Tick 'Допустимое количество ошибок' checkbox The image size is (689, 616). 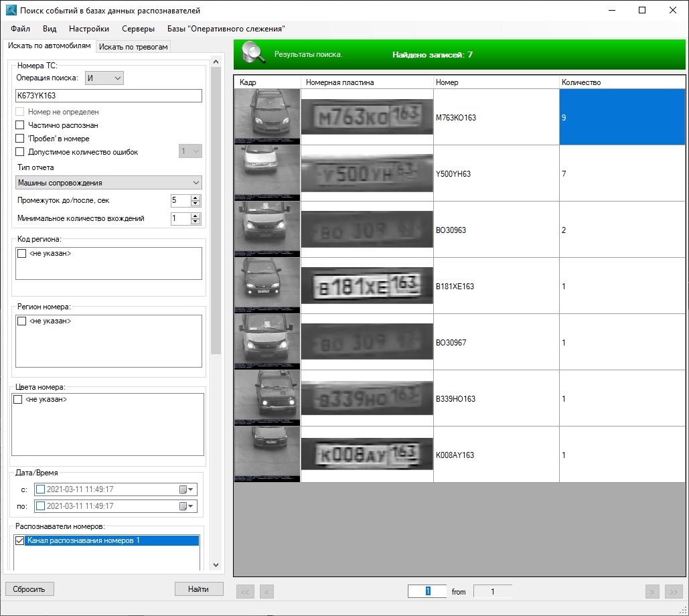tap(20, 151)
